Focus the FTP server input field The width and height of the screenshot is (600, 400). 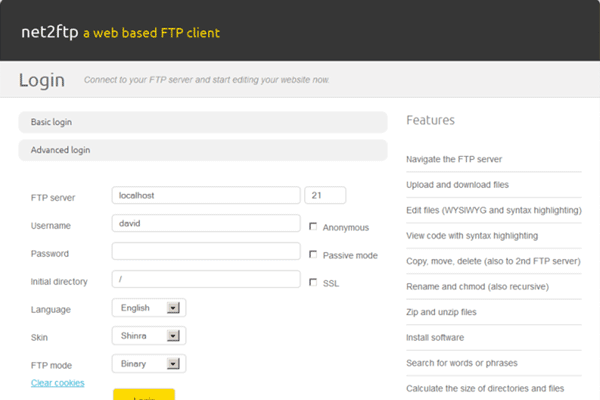click(206, 195)
